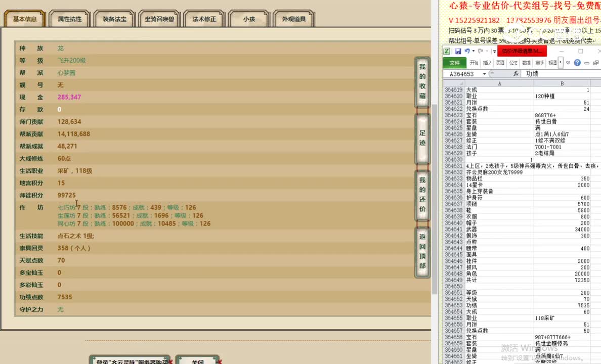Click the Excel application icon top-left
This screenshot has width=601, height=364.
pyautogui.click(x=447, y=51)
